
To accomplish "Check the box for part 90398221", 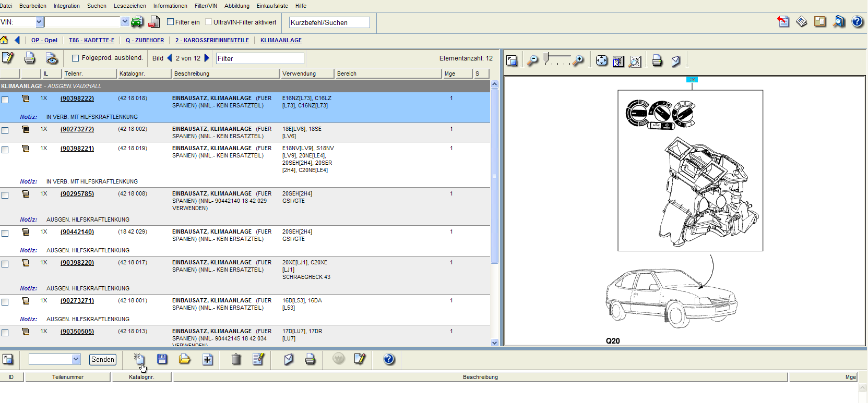I will pos(5,150).
